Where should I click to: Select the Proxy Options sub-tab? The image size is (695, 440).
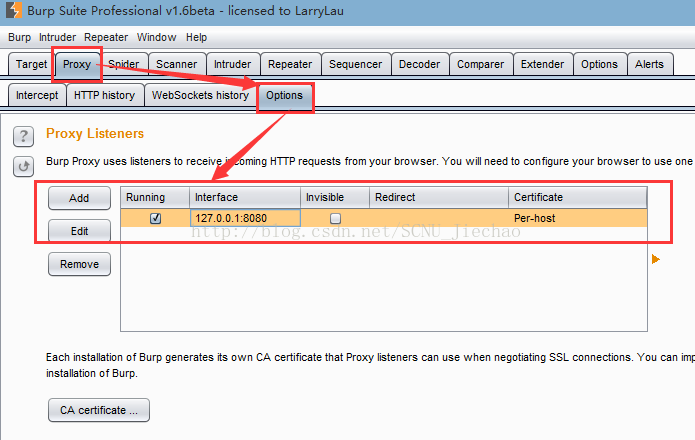point(285,95)
